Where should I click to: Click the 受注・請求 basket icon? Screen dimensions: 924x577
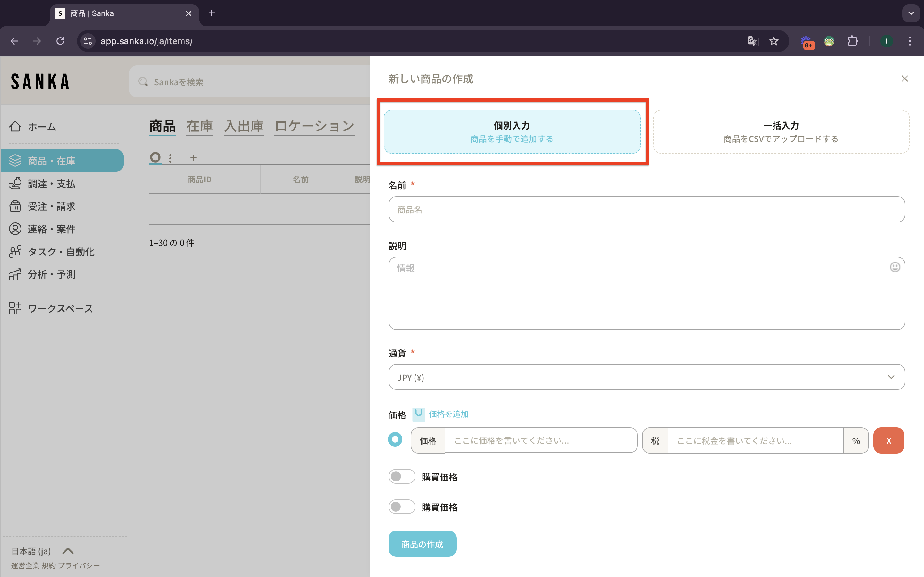click(15, 206)
